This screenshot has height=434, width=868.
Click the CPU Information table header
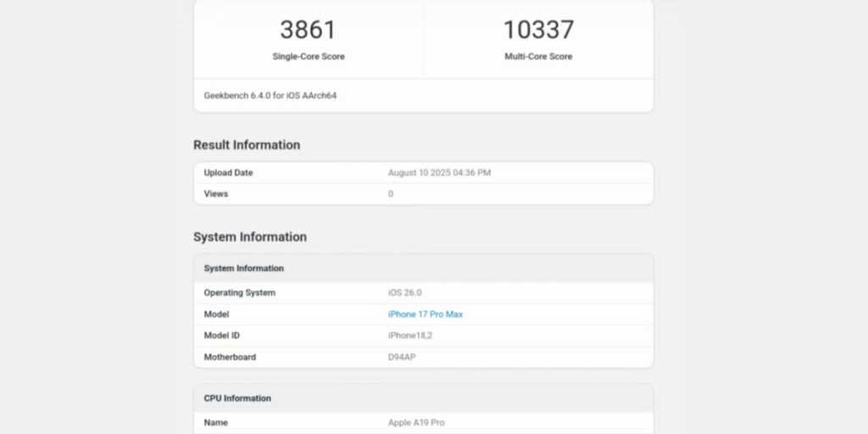point(424,398)
